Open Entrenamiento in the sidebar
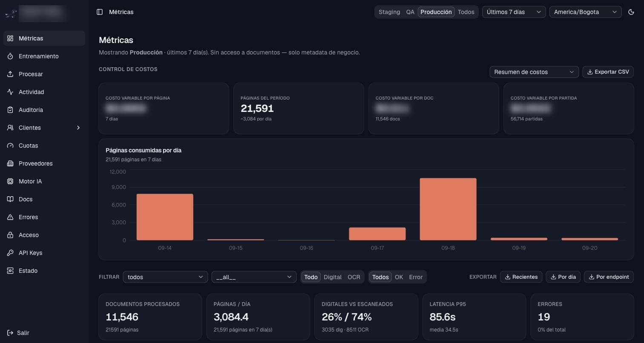Screen dimensions: 644x343 point(44,56)
